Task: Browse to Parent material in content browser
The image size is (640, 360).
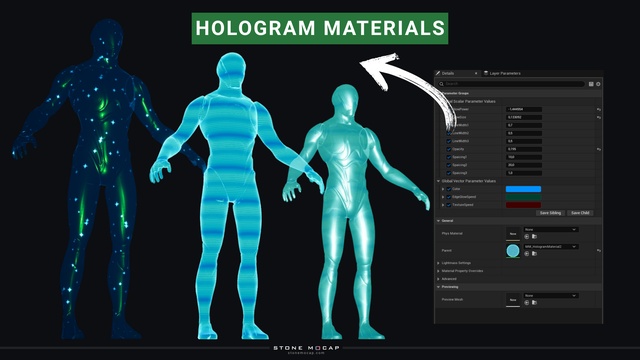Action: coord(534,253)
